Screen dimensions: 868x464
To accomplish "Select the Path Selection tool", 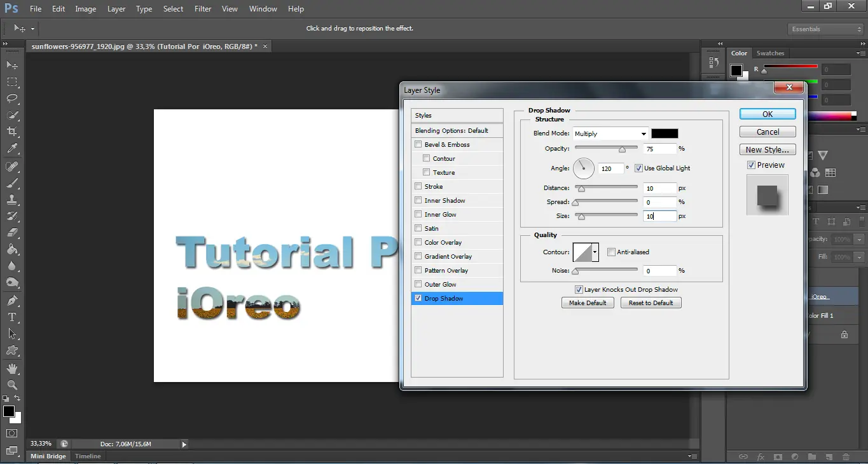I will pos(12,333).
